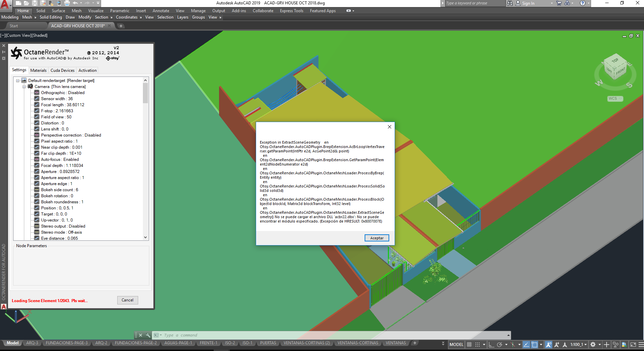Click Cancel in the OctaneRender panel

click(x=127, y=300)
